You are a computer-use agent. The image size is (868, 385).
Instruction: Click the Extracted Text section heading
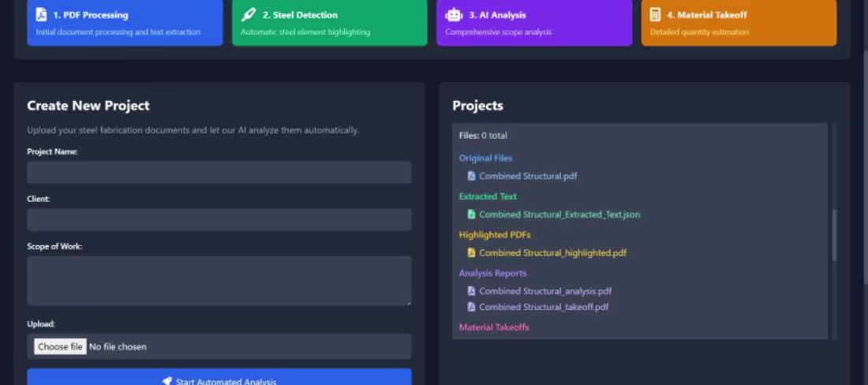tap(488, 196)
